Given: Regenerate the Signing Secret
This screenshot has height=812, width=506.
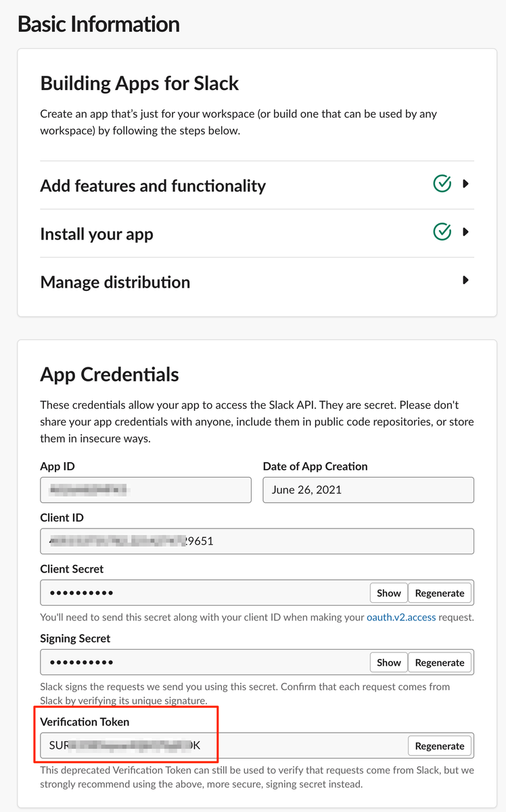Looking at the screenshot, I should tap(440, 662).
